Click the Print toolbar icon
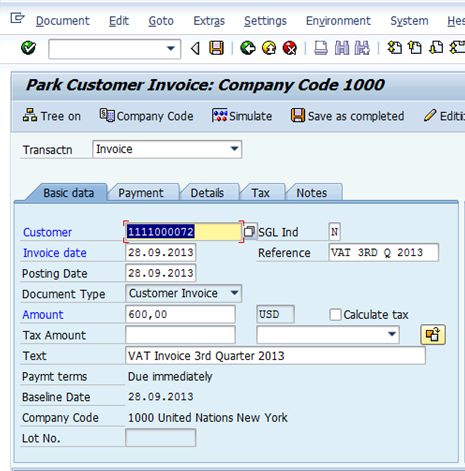The width and height of the screenshot is (465, 471). coord(321,48)
